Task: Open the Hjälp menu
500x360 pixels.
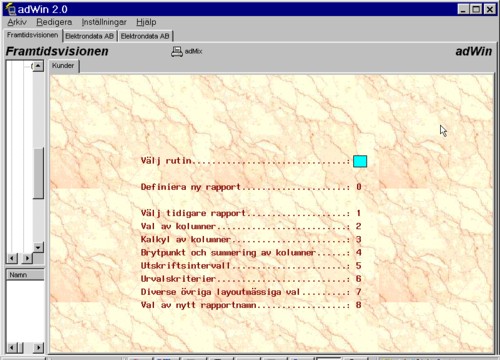Action: click(146, 22)
